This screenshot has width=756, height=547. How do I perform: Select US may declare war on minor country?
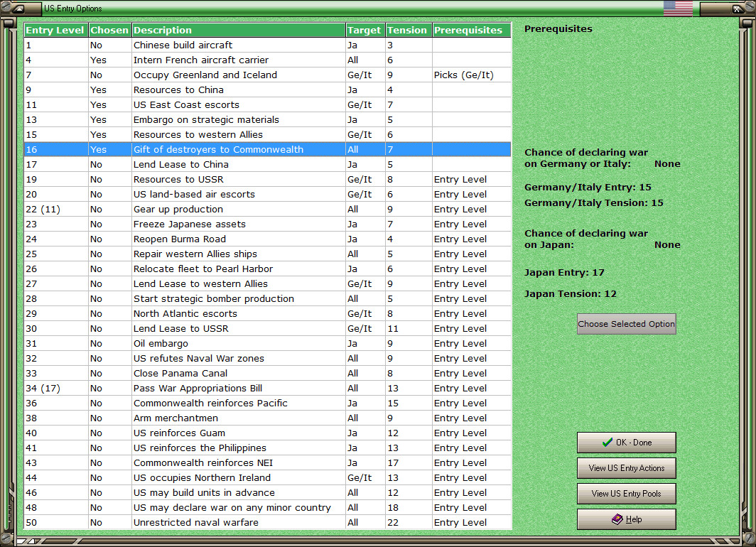[268, 508]
